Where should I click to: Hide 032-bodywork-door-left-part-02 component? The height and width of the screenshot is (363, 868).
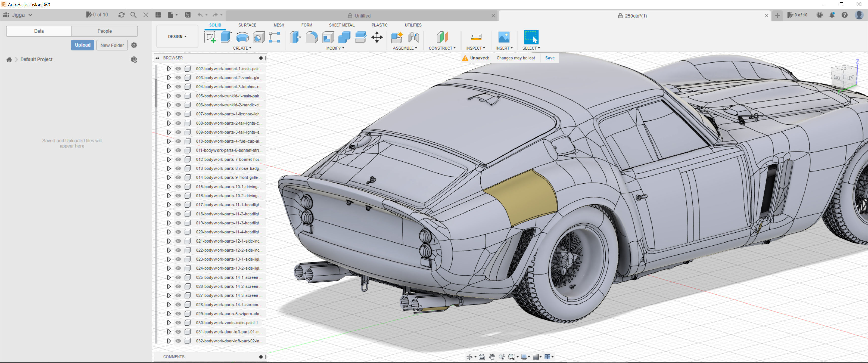(x=178, y=341)
